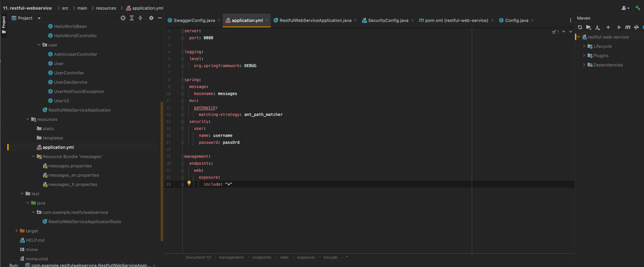Click 'management:' in editor breadcrumb bar

click(x=232, y=257)
